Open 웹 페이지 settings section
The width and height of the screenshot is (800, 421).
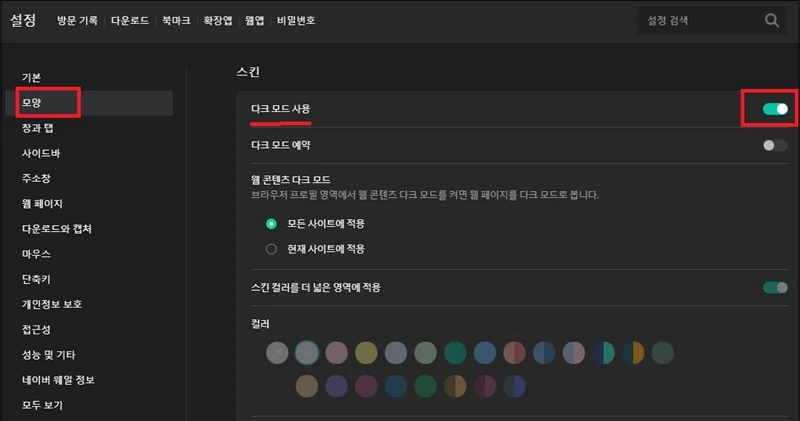pos(42,204)
